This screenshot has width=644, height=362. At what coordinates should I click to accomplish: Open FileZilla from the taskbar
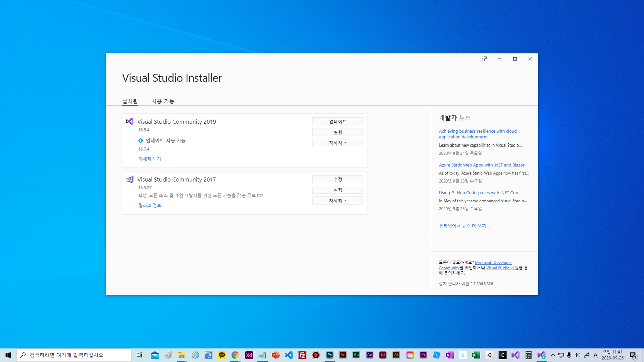(302, 355)
